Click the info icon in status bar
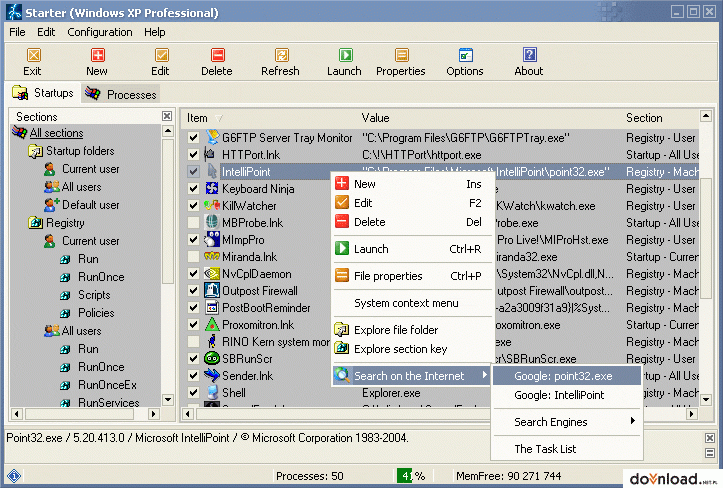 [x=14, y=476]
